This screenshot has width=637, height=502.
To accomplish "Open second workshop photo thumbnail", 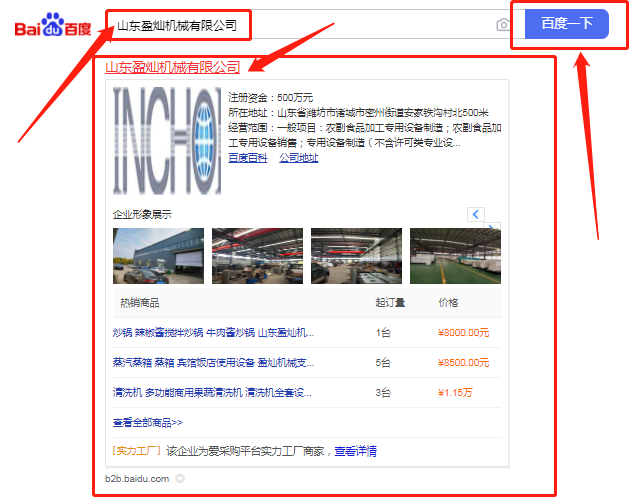I will pyautogui.click(x=257, y=256).
